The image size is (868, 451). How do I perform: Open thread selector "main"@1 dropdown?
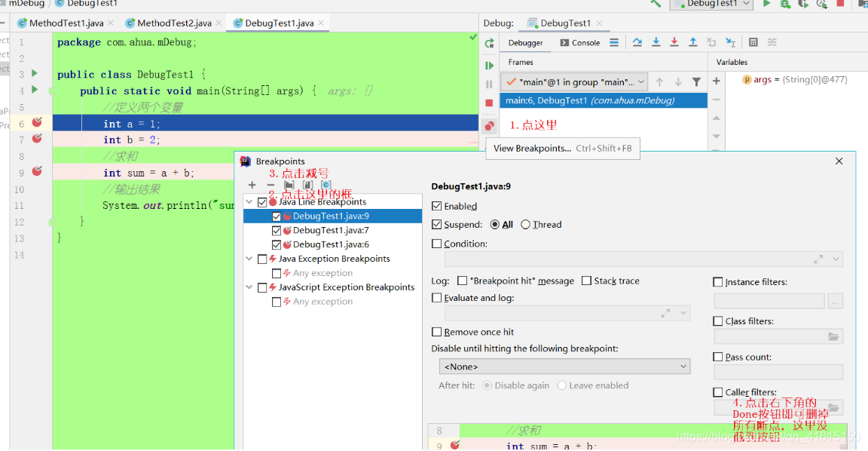574,82
